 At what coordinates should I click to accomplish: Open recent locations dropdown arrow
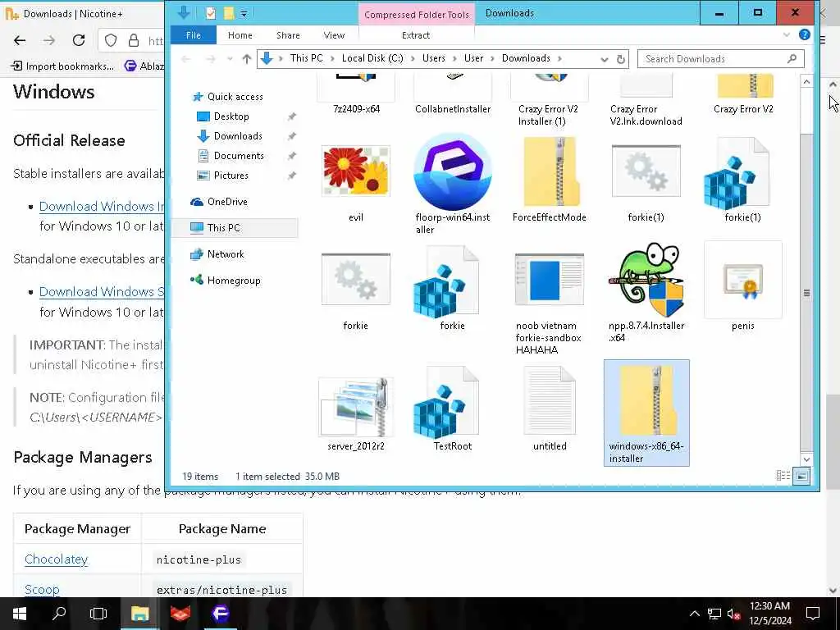[x=230, y=59]
